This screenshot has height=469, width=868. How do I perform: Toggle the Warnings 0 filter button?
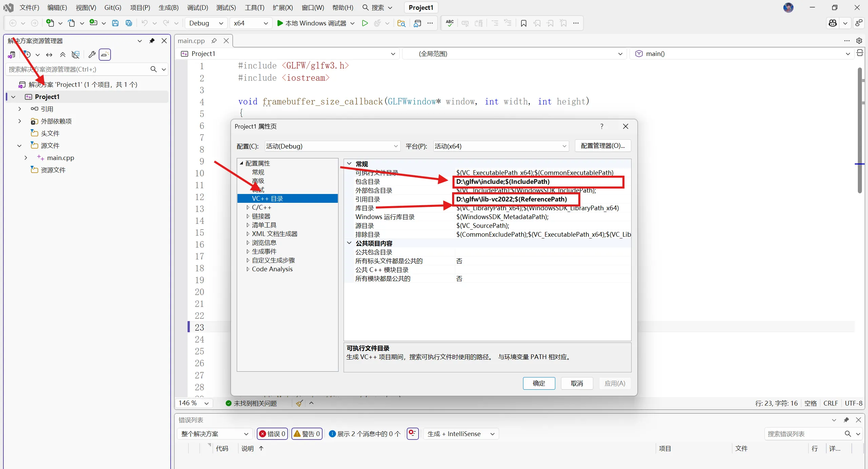(307, 434)
